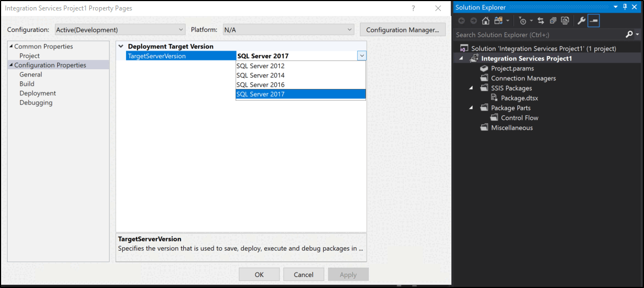Image resolution: width=644 pixels, height=288 pixels.
Task: Open the Switch Views dropdown arrow
Action: point(508,20)
